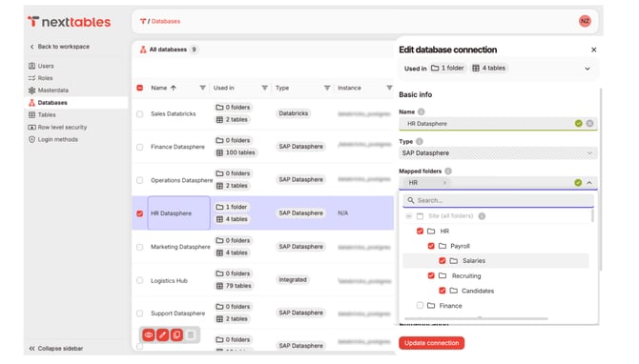Click the 100 tables badge

point(236,152)
